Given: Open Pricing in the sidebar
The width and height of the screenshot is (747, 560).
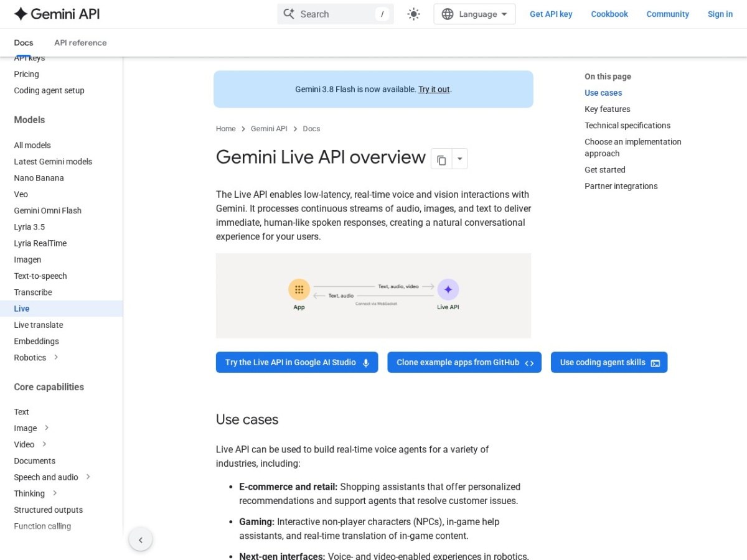Looking at the screenshot, I should 26,74.
